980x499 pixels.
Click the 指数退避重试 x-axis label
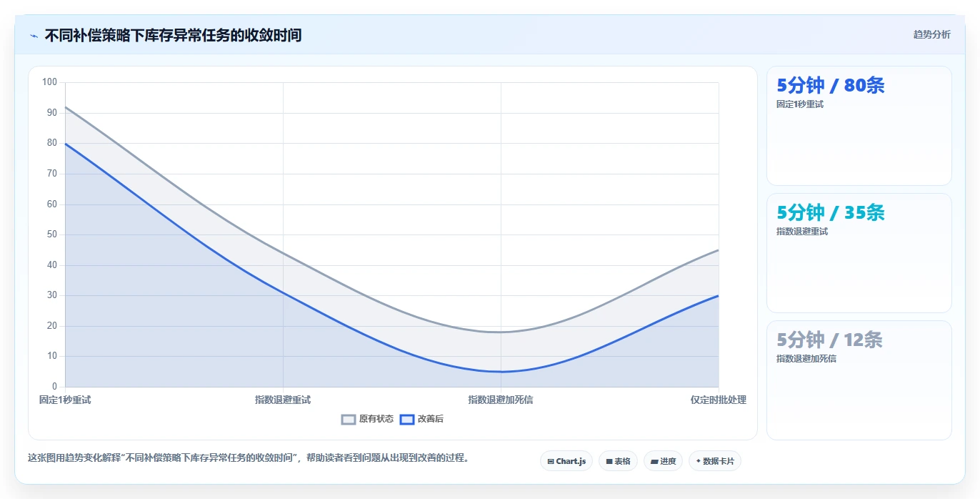283,400
